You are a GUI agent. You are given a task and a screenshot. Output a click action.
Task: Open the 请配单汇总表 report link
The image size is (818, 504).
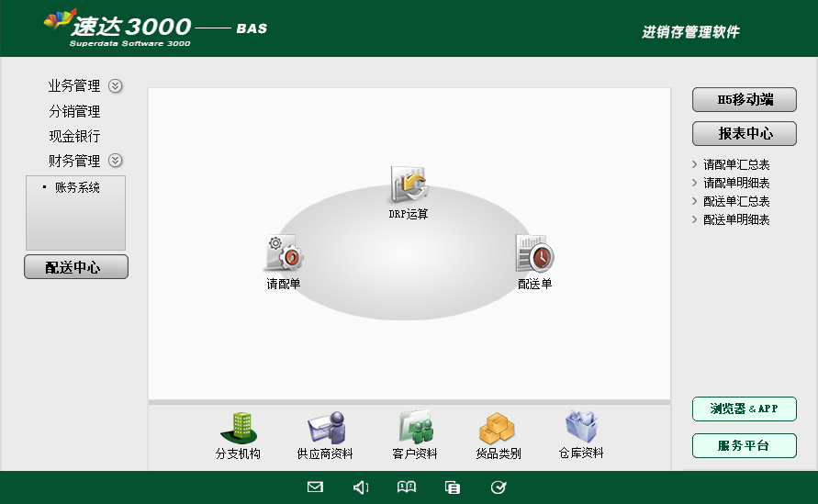pos(736,165)
